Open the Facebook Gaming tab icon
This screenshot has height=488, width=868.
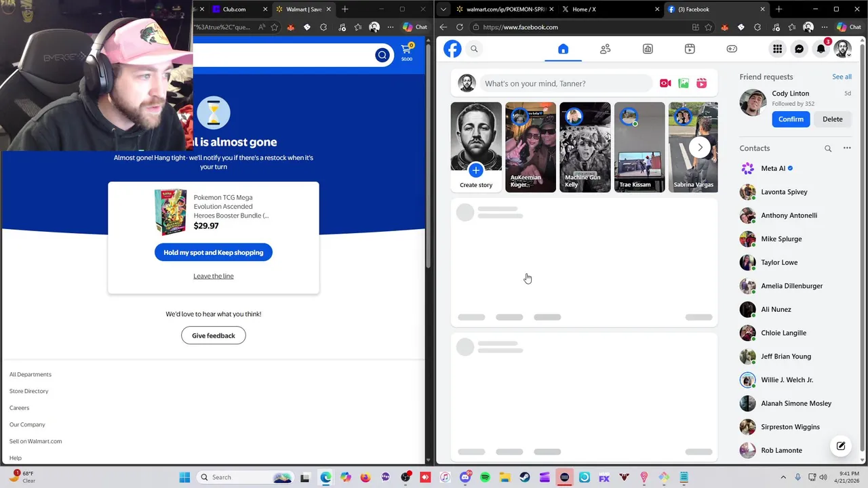732,49
